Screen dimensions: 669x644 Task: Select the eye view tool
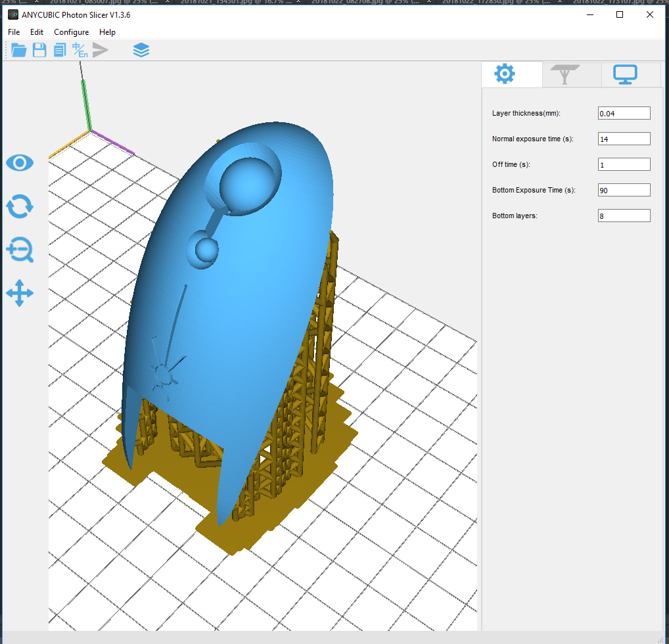pos(20,162)
